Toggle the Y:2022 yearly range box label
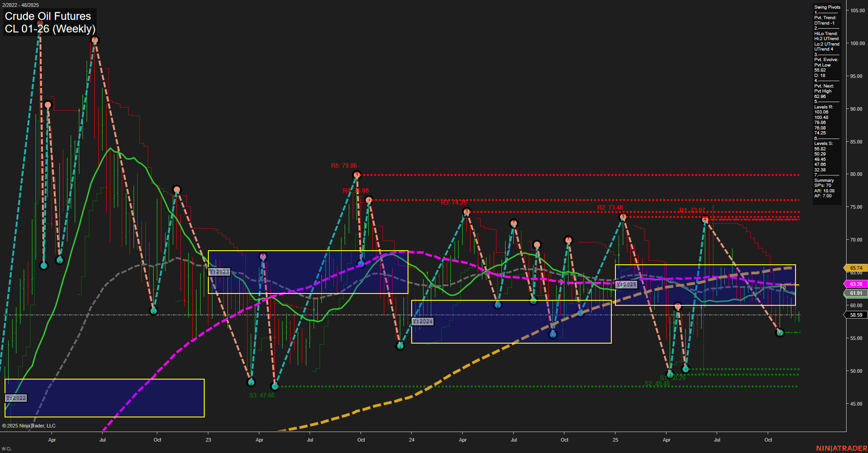This screenshot has width=868, height=453. pos(16,398)
